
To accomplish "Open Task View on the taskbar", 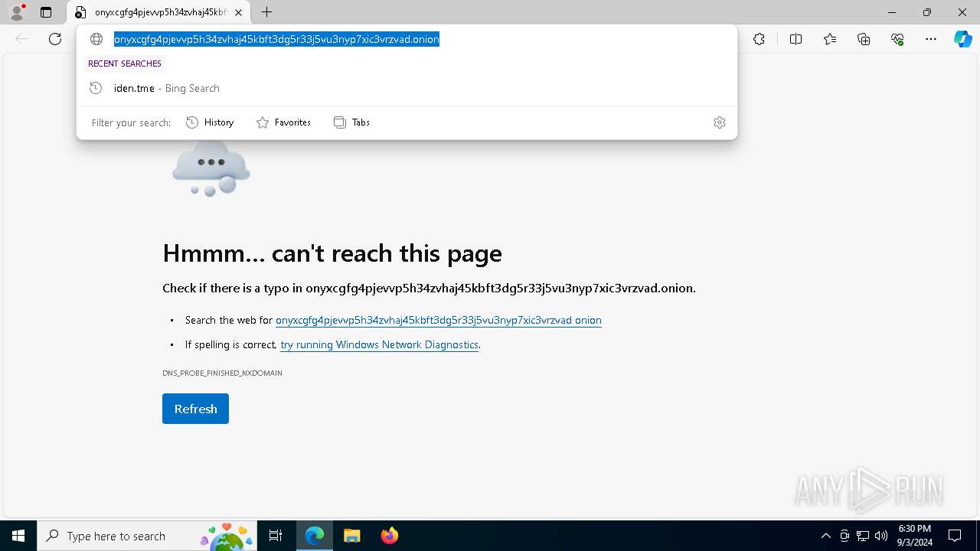I will (x=276, y=536).
